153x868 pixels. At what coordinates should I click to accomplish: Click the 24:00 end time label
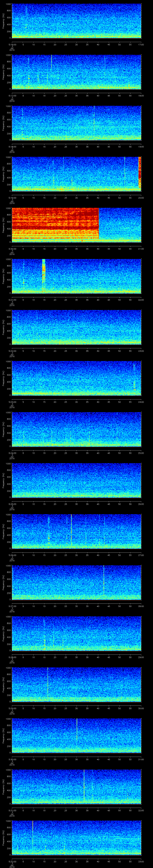(x=141, y=402)
